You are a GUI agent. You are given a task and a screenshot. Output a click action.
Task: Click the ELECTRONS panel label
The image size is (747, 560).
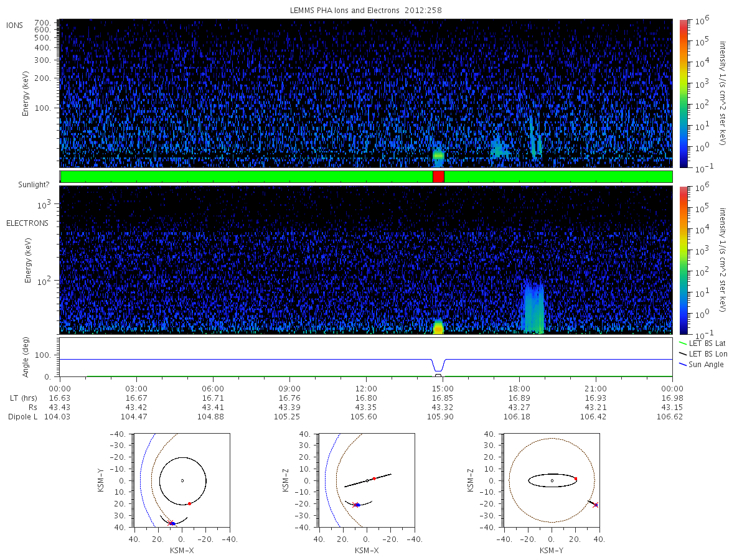coord(27,223)
